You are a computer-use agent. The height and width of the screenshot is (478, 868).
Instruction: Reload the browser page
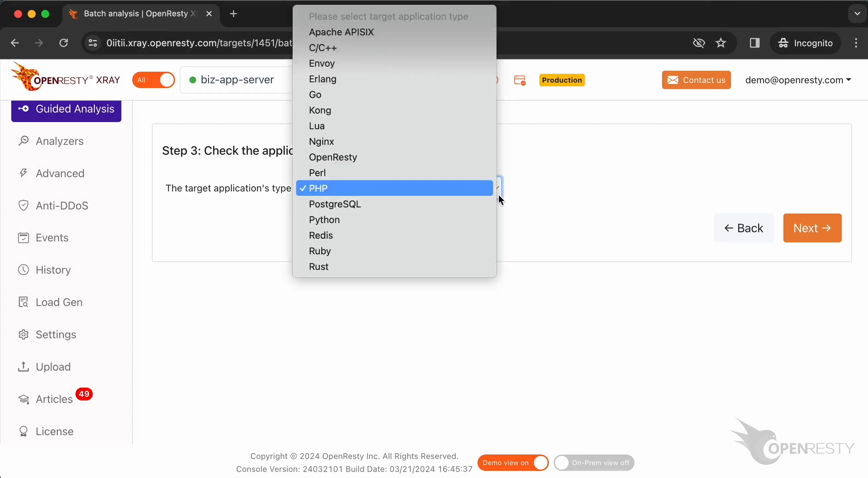(64, 43)
